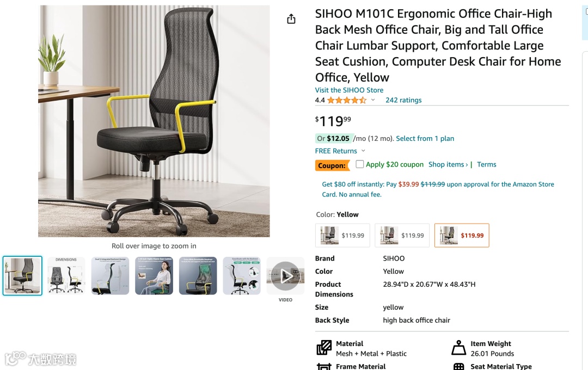Screen dimensions: 588x370
Task: Click the Material mesh icon
Action: [324, 348]
